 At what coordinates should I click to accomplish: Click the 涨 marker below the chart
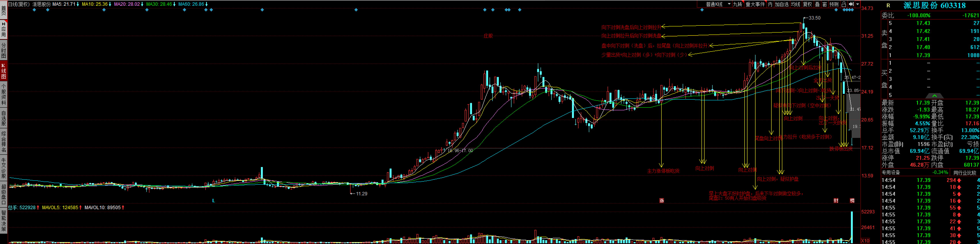pos(662,200)
